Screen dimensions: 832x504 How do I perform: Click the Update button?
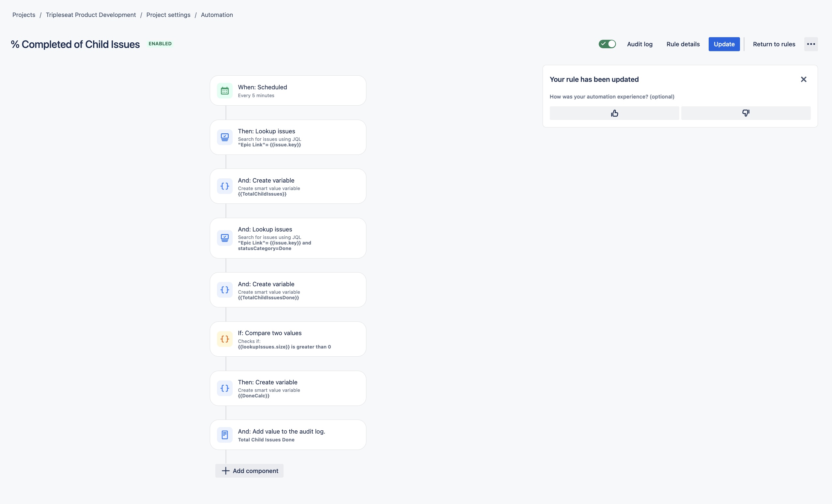pyautogui.click(x=724, y=44)
